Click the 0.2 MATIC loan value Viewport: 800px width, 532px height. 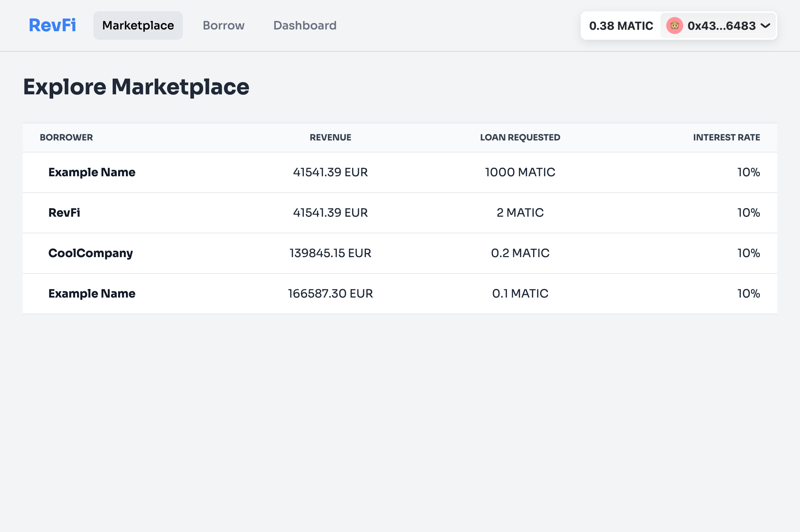520,253
